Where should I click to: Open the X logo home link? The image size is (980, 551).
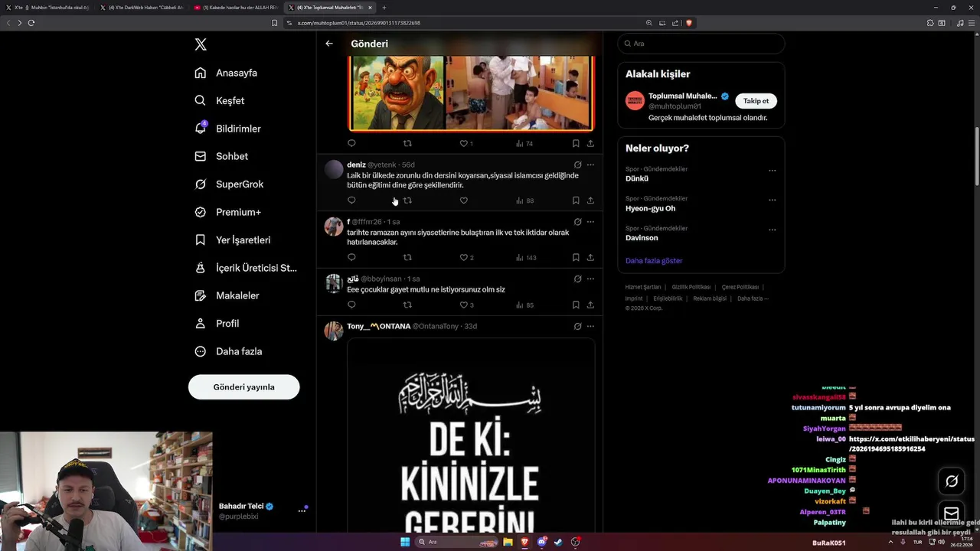point(201,44)
